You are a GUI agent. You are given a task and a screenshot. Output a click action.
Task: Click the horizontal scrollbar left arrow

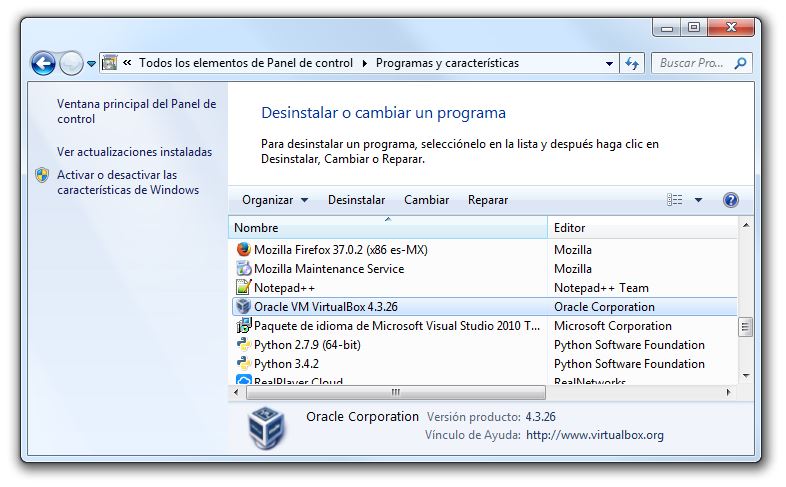tap(236, 393)
